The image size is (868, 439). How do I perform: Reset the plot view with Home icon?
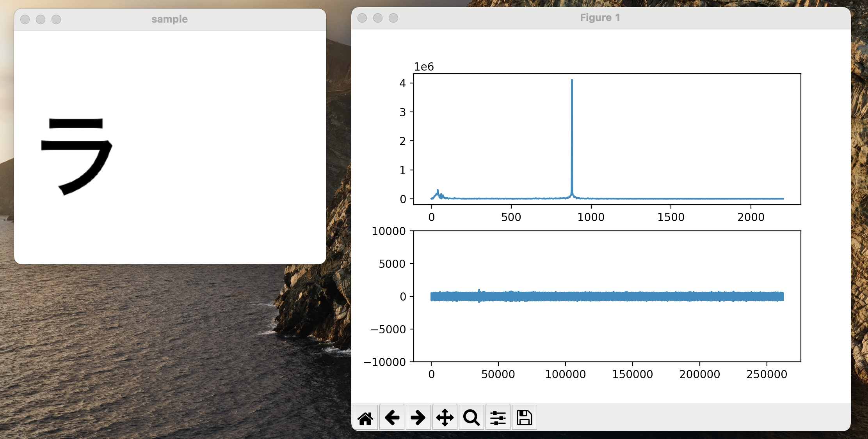point(365,418)
